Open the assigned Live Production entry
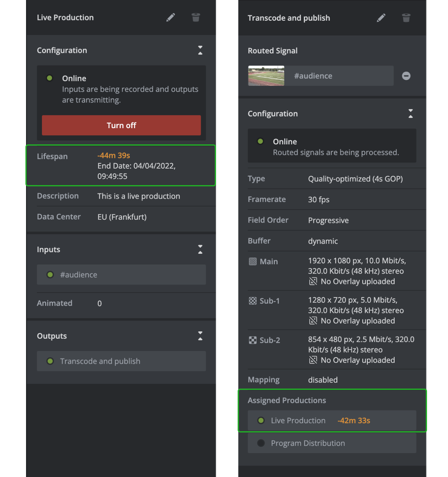The height and width of the screenshot is (477, 448). [332, 420]
